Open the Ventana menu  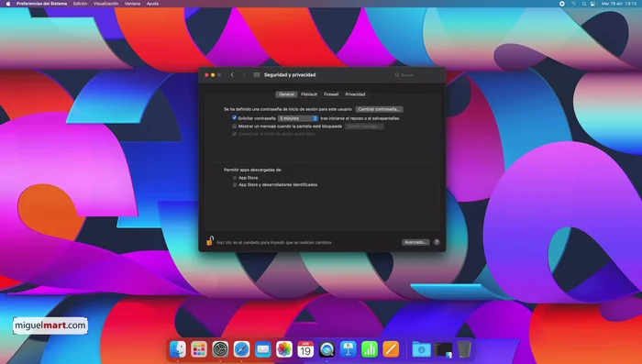pyautogui.click(x=132, y=4)
